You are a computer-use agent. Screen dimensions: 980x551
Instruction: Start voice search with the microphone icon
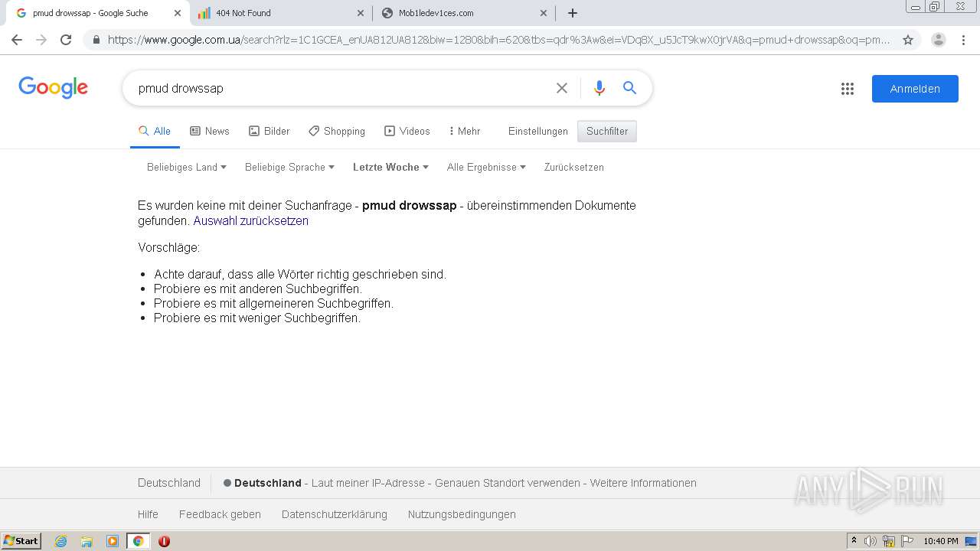(599, 88)
